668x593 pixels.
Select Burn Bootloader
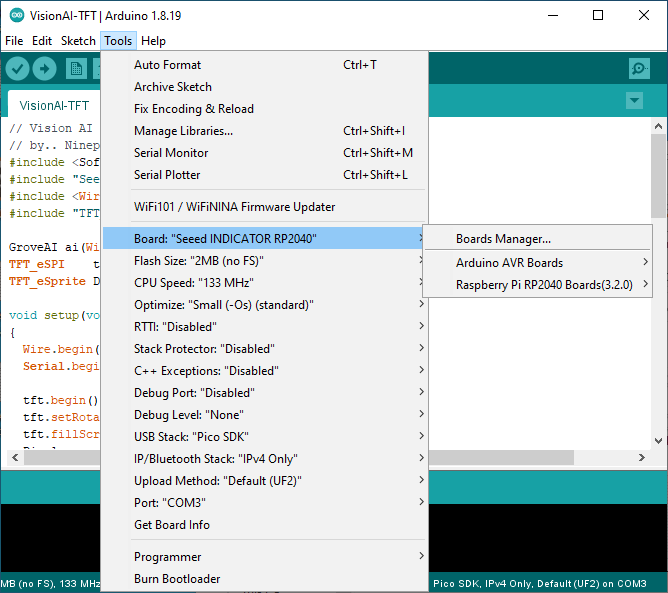tap(265, 579)
